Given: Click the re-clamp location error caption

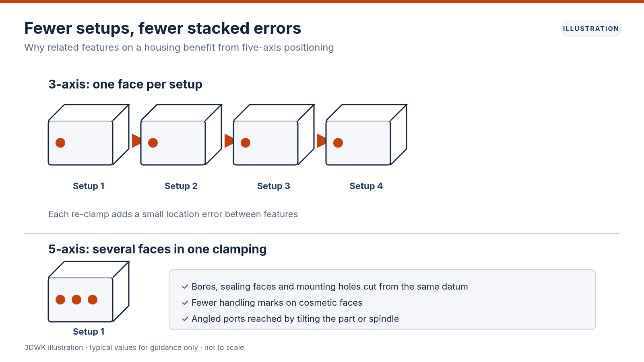Looking at the screenshot, I should click(173, 214).
